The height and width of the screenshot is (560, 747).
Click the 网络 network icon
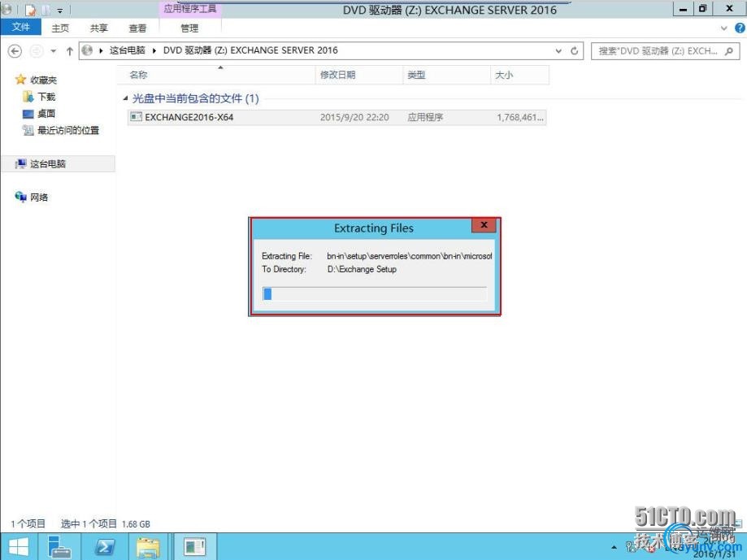point(20,197)
